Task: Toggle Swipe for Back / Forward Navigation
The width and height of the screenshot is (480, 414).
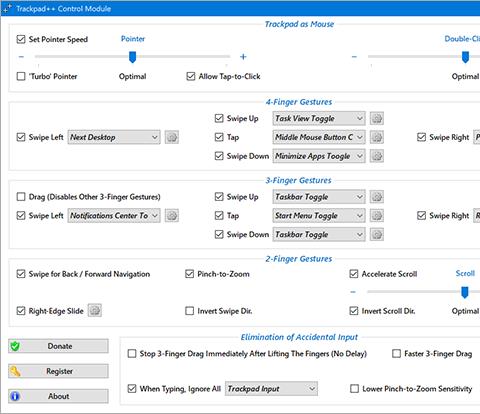Action: pos(21,274)
